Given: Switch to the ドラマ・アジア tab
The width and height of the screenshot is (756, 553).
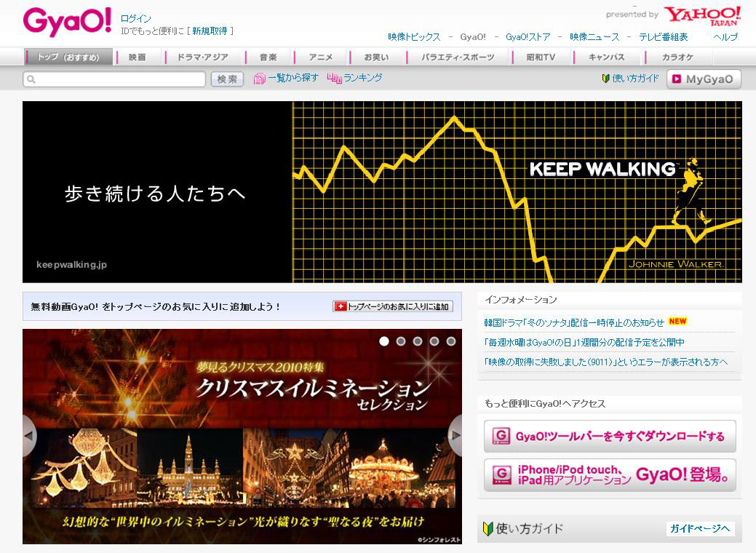Looking at the screenshot, I should tap(203, 57).
